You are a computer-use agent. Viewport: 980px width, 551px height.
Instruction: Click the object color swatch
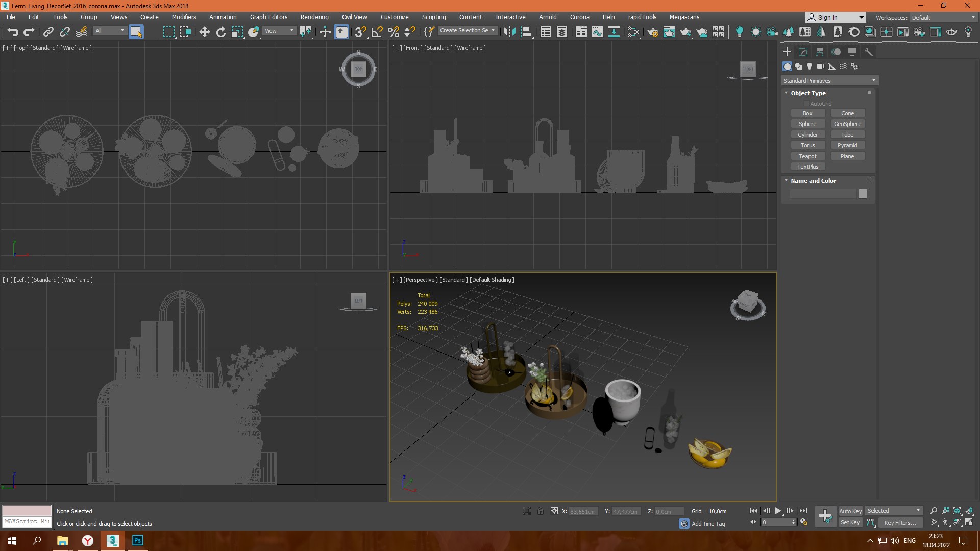[863, 194]
